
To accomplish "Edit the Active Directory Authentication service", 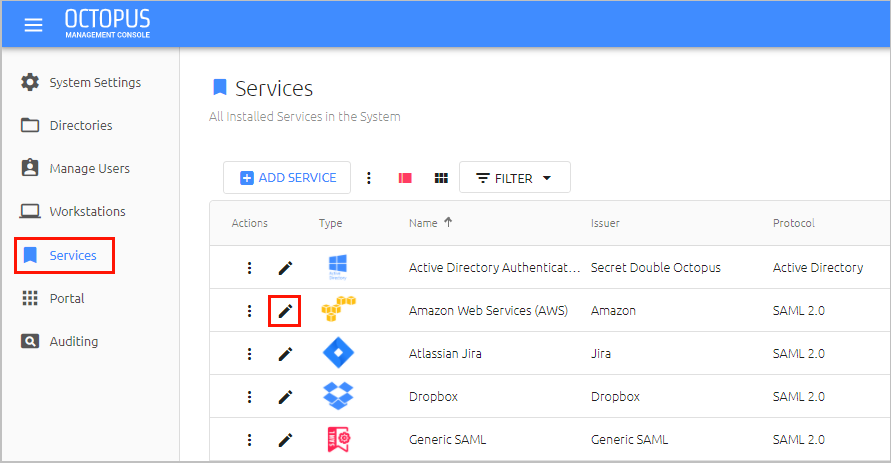I will click(285, 268).
